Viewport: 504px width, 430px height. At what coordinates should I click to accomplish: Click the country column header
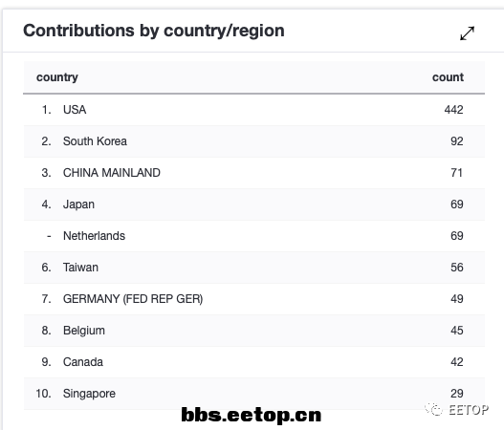57,77
